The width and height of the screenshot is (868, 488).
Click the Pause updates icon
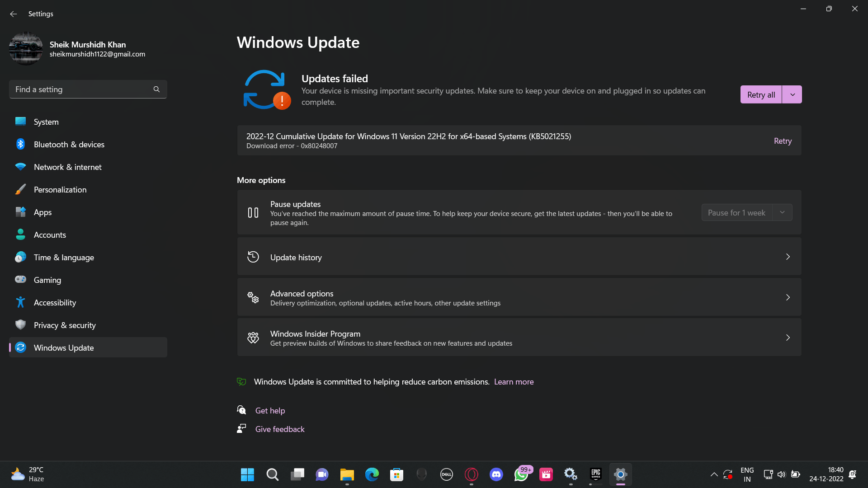253,212
